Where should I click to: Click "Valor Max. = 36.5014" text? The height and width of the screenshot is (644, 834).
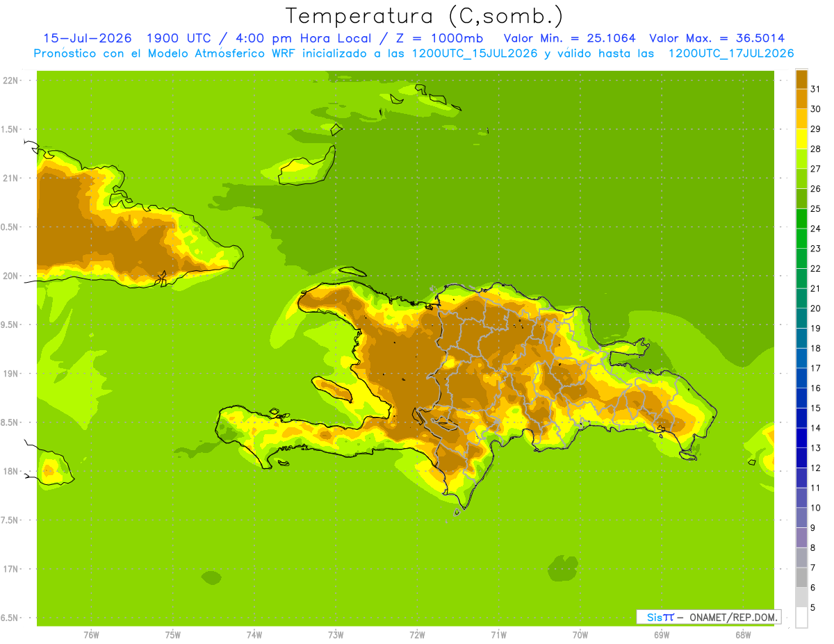717,38
